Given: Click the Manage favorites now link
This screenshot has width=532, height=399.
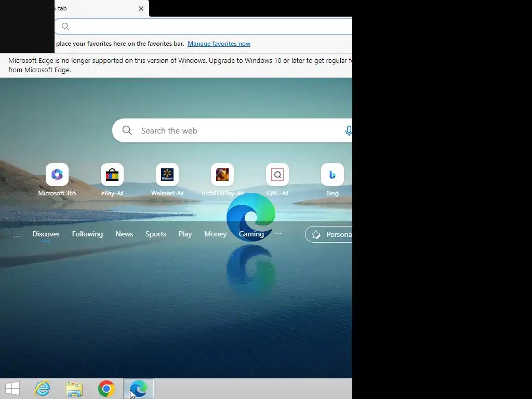Looking at the screenshot, I should tap(219, 44).
